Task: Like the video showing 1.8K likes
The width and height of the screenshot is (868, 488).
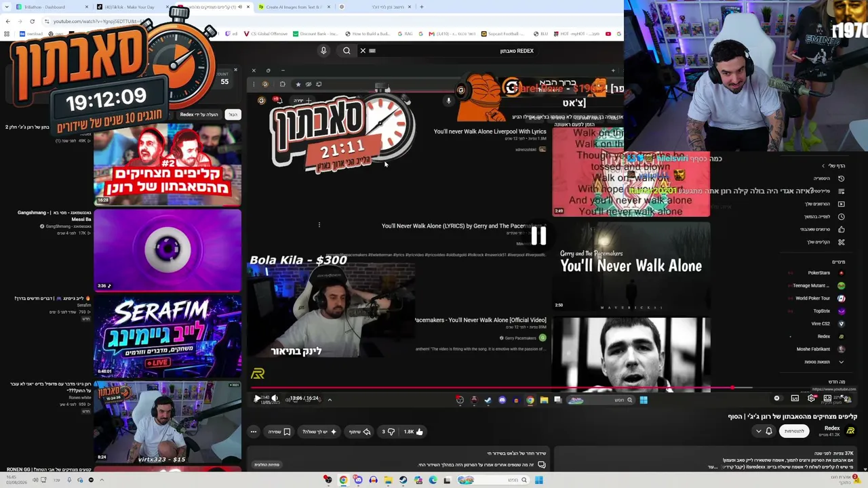Action: pyautogui.click(x=413, y=432)
